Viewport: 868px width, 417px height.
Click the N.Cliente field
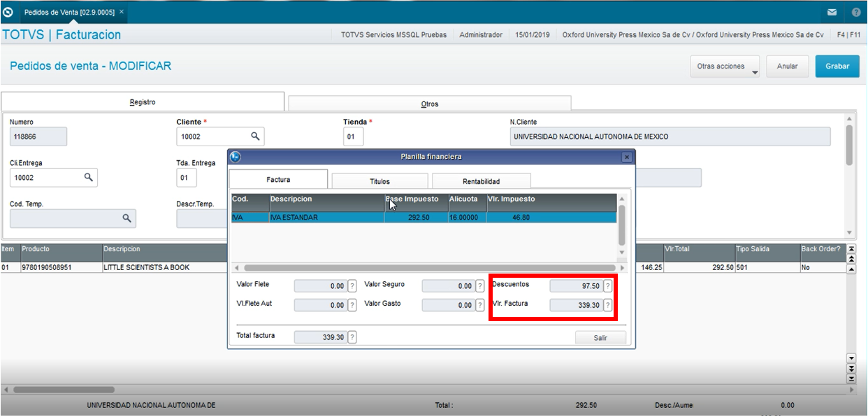click(x=670, y=136)
